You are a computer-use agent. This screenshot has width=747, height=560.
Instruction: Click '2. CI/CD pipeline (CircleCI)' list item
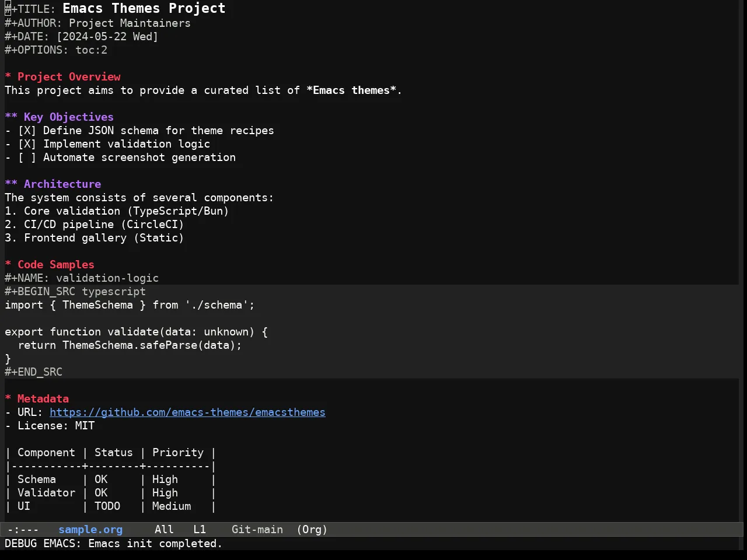click(95, 225)
